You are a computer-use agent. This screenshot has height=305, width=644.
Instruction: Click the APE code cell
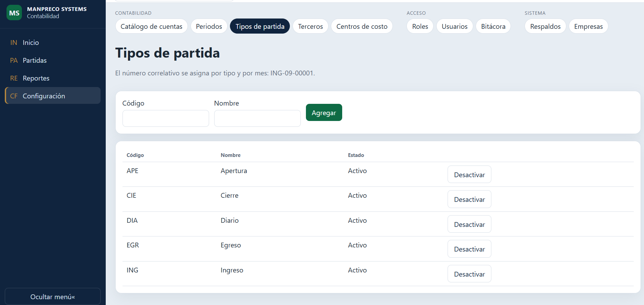point(132,171)
